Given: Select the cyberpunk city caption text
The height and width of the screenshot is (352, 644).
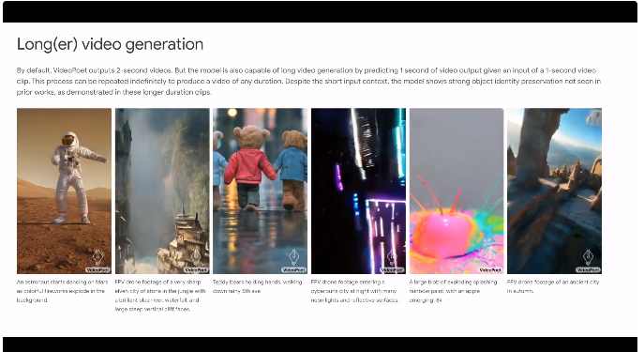Looking at the screenshot, I should (x=355, y=291).
